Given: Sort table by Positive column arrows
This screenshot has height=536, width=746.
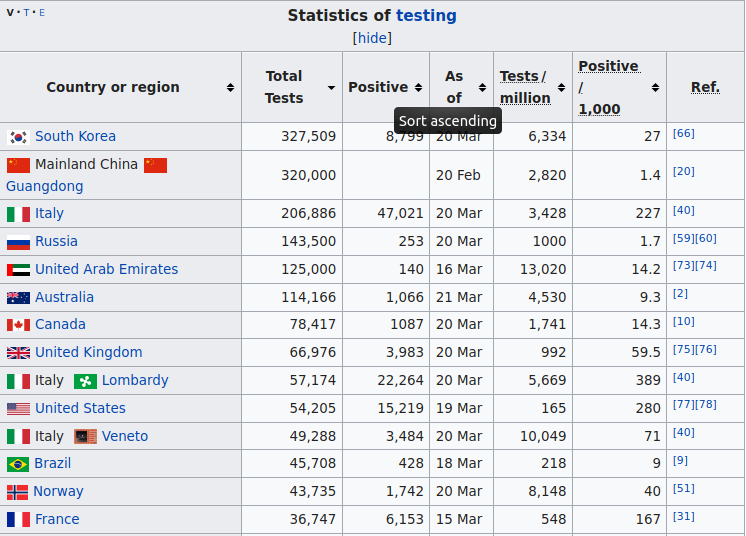Looking at the screenshot, I should pyautogui.click(x=418, y=88).
